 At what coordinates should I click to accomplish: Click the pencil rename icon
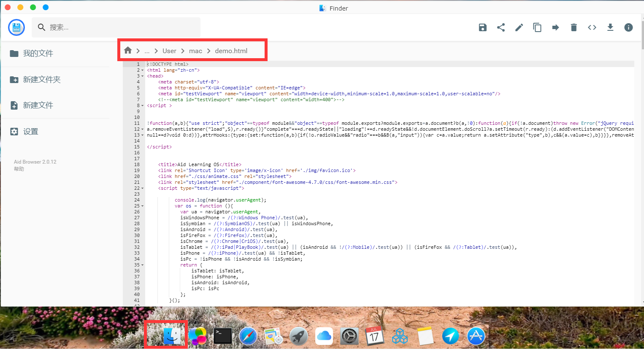(x=519, y=27)
